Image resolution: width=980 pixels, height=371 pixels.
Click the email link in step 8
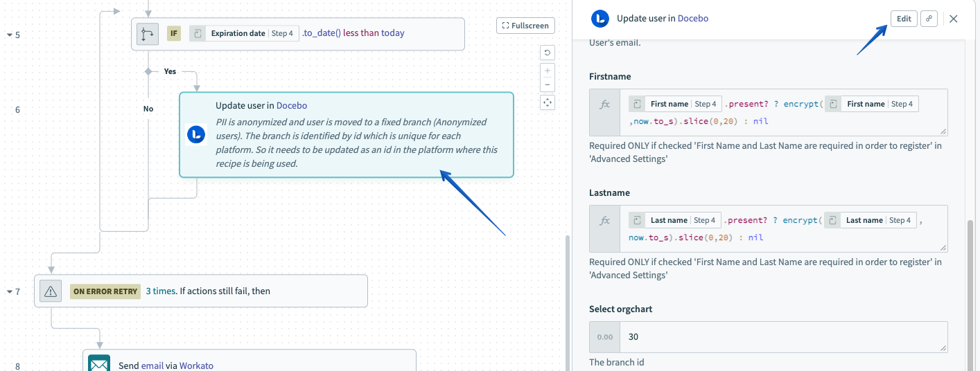[152, 365]
